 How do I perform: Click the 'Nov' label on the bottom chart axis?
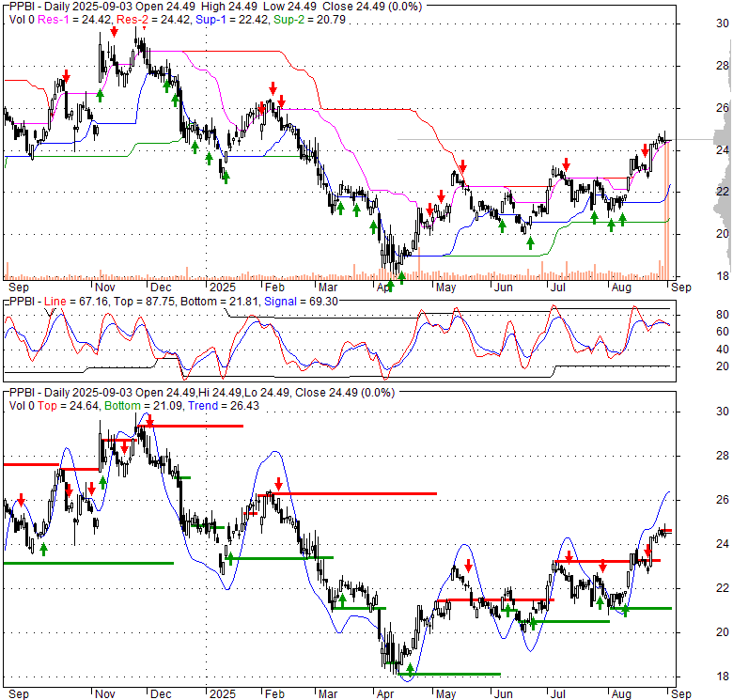104,694
